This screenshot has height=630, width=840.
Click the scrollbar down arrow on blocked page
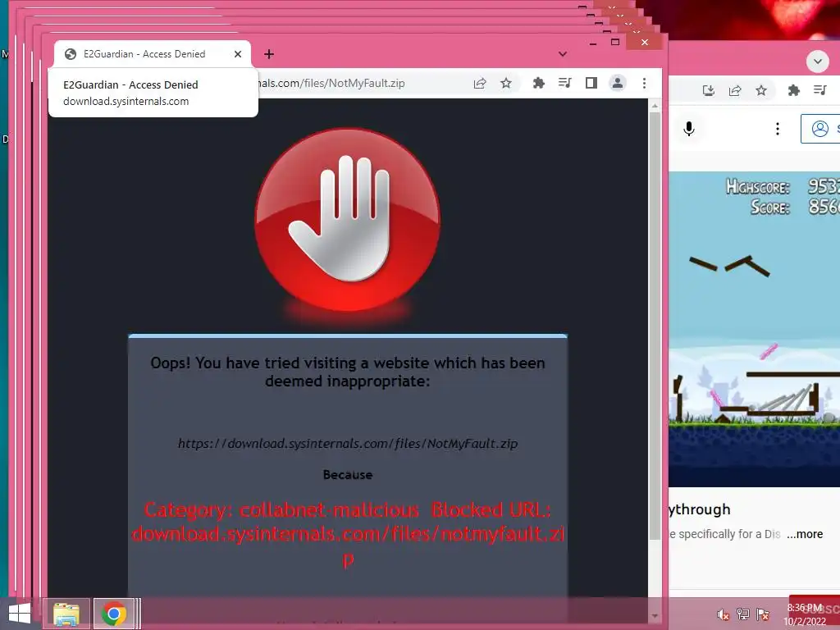pyautogui.click(x=655, y=616)
